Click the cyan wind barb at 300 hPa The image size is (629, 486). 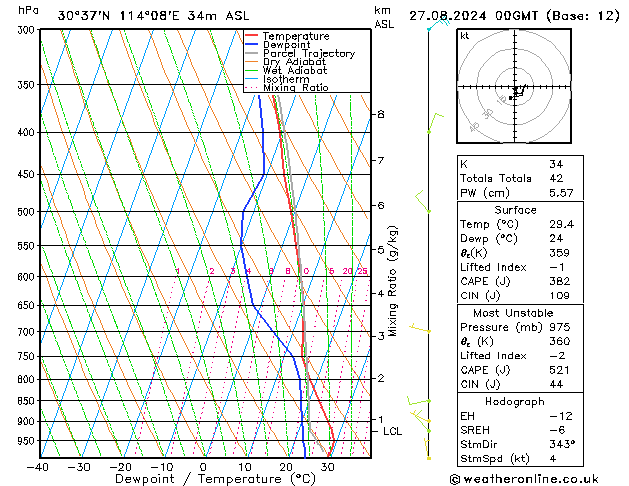tap(439, 24)
